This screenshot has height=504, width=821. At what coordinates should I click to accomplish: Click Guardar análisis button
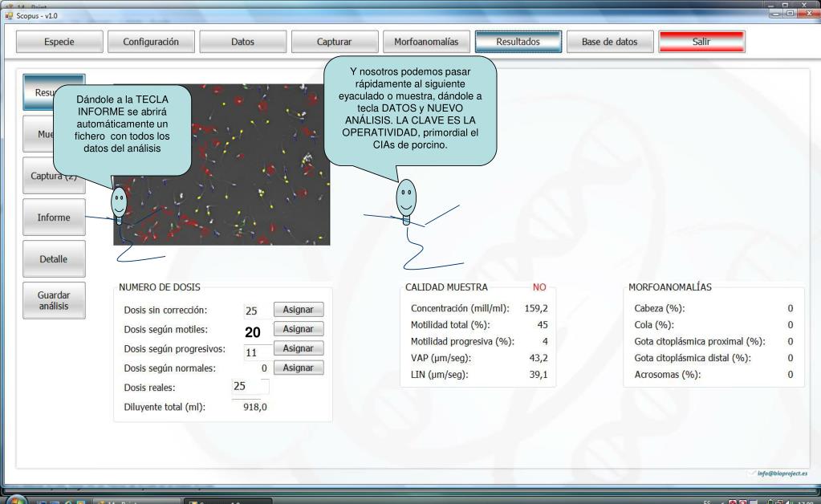pos(54,300)
